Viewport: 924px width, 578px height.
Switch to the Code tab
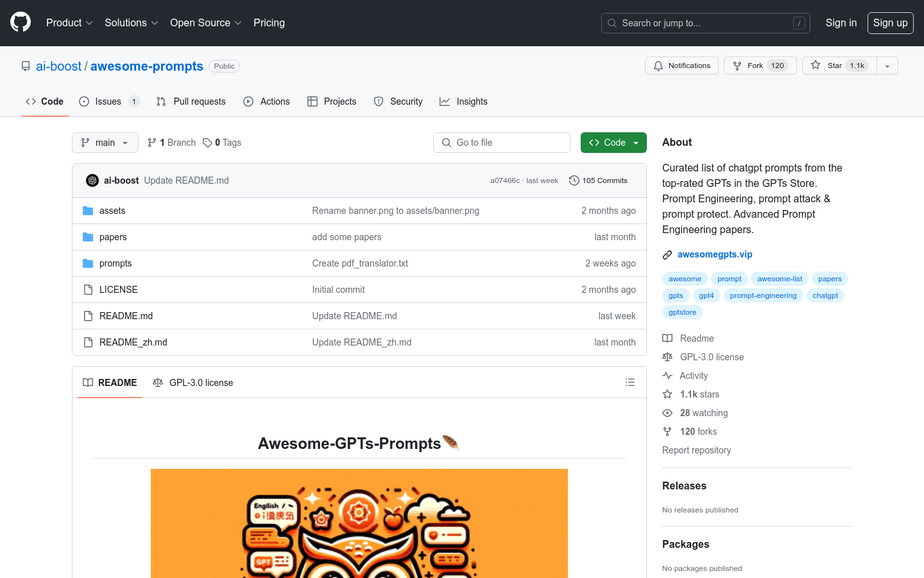pos(44,101)
